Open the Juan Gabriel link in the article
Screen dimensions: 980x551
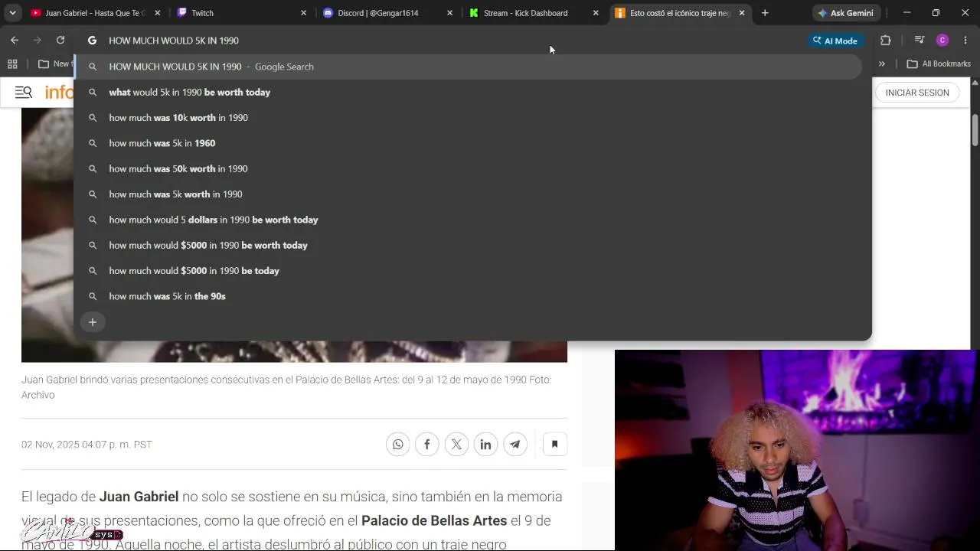[x=139, y=497]
